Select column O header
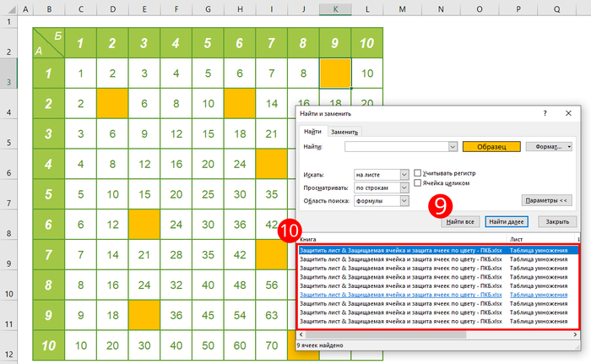 click(480, 8)
